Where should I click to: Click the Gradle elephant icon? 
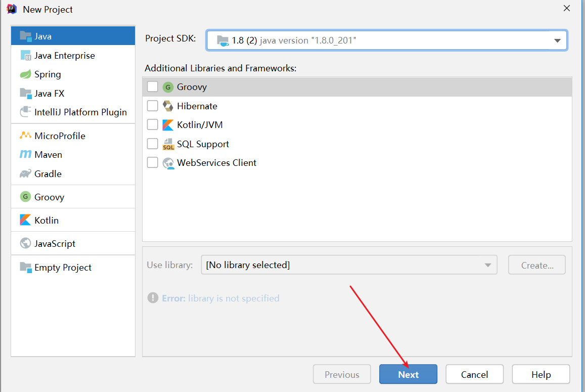point(25,173)
